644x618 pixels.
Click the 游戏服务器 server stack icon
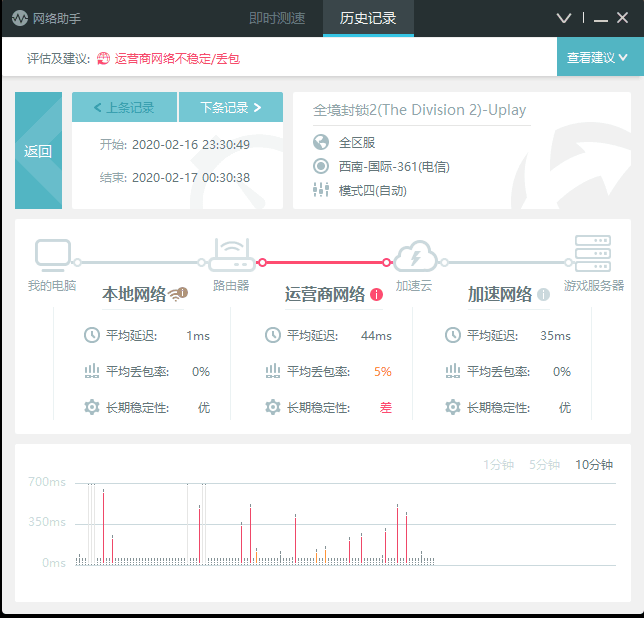593,253
